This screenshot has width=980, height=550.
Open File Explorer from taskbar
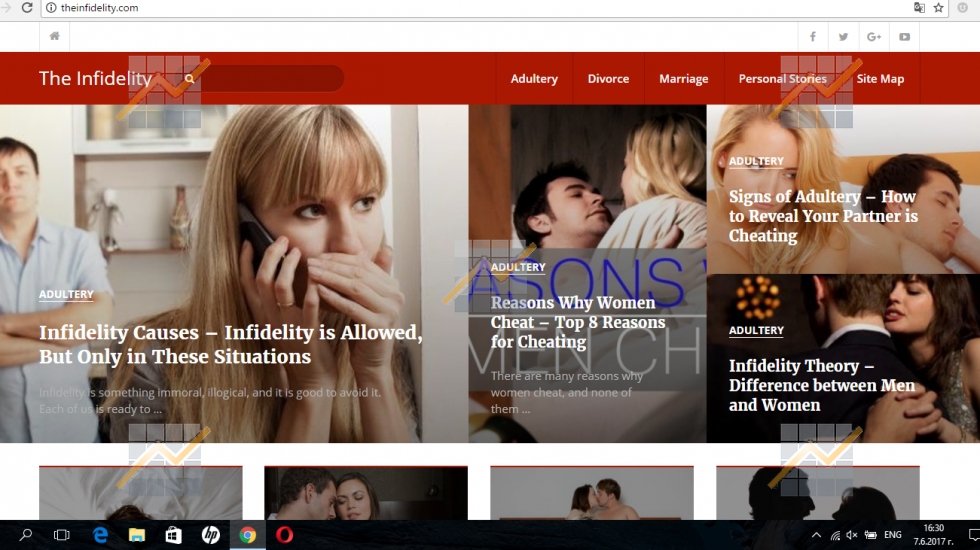point(137,535)
